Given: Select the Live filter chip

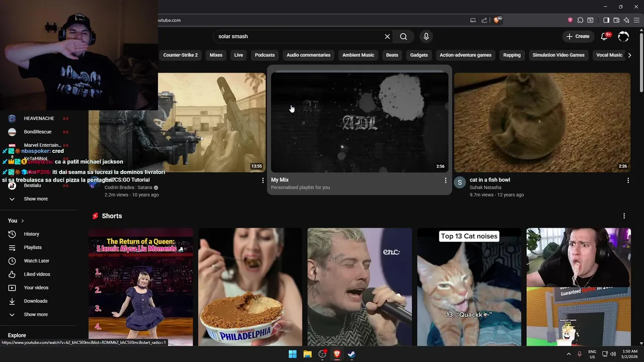Looking at the screenshot, I should [x=238, y=55].
